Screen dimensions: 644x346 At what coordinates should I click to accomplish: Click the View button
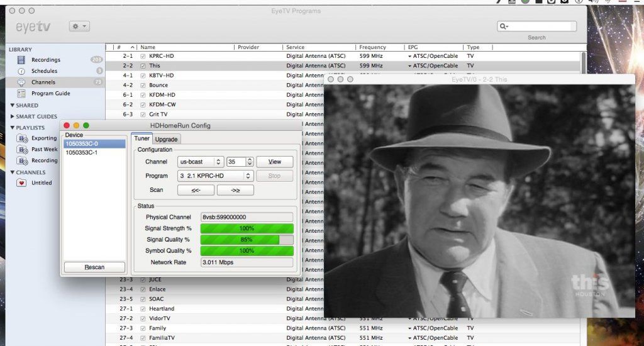click(x=275, y=162)
